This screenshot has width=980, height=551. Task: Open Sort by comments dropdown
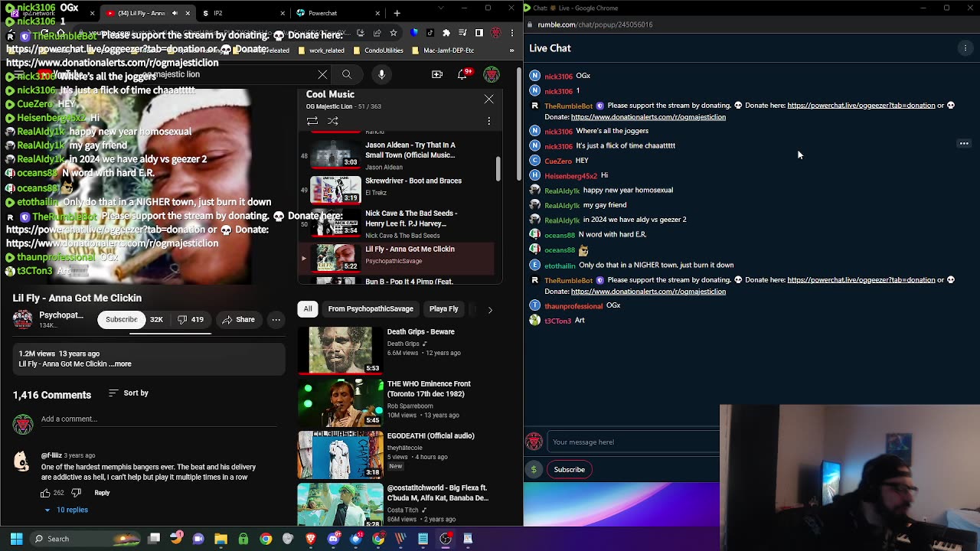[129, 393]
